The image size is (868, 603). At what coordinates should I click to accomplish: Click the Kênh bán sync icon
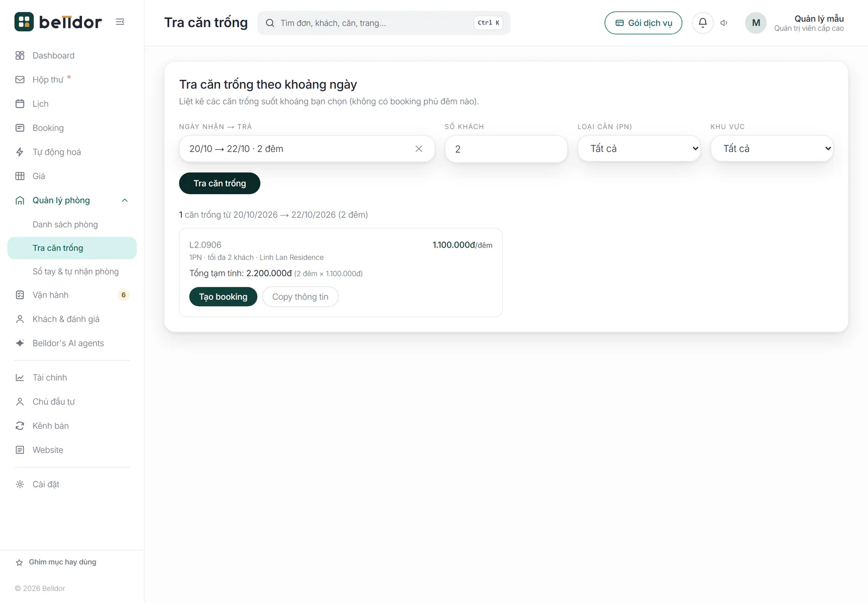(x=20, y=426)
